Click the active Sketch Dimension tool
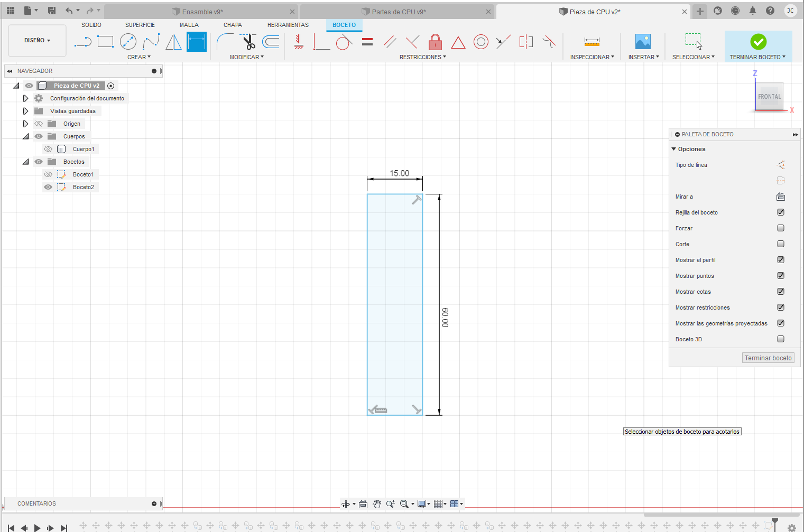This screenshot has height=532, width=804. [197, 42]
